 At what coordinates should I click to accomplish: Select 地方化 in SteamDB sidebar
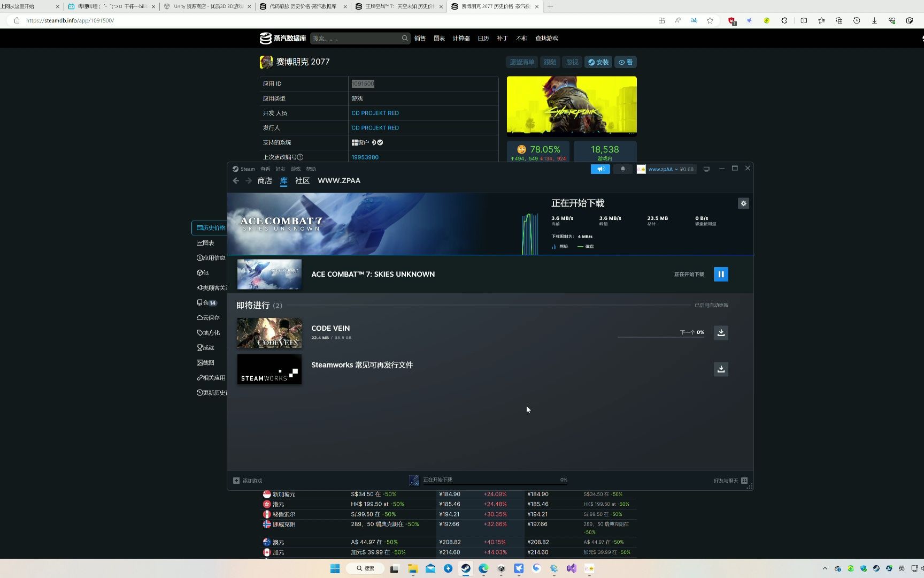point(208,333)
